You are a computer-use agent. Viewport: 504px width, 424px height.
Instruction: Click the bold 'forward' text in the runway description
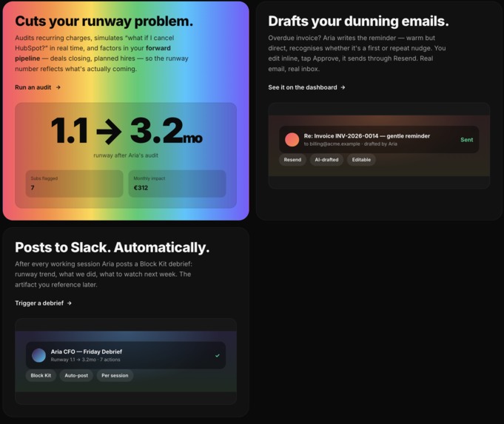tap(158, 48)
